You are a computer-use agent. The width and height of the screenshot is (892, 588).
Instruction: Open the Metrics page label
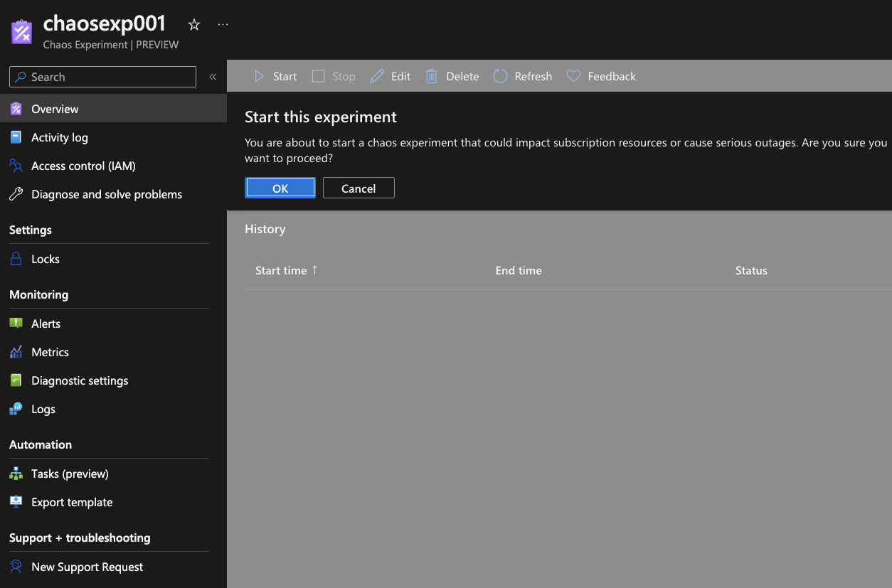point(50,352)
